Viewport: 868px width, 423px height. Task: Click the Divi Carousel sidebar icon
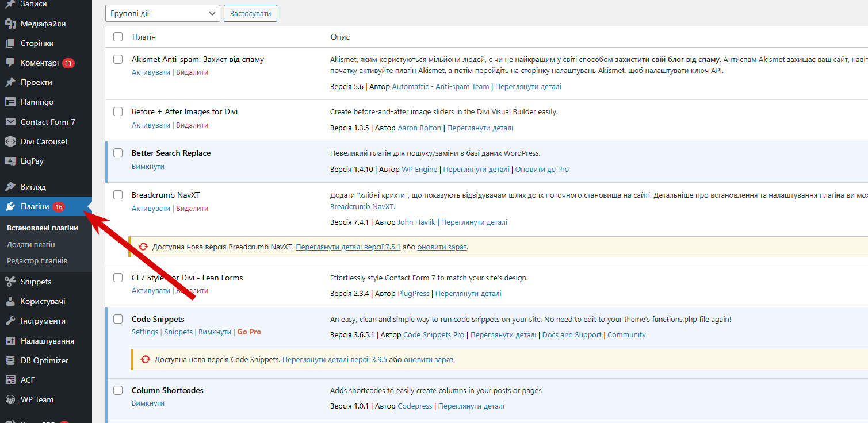click(10, 141)
